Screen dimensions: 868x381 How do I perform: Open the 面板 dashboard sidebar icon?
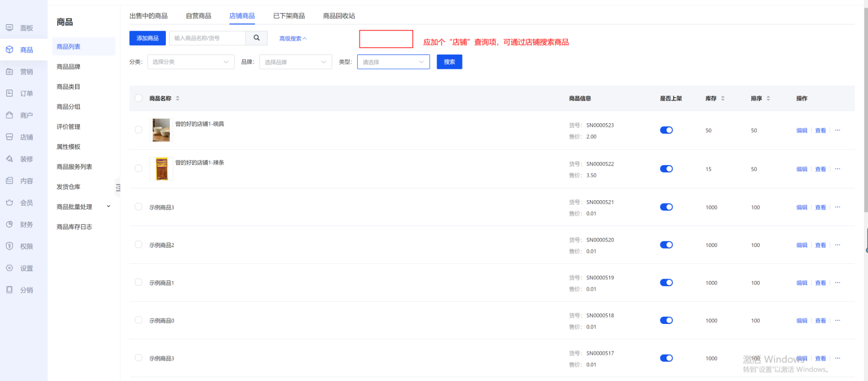click(10, 28)
